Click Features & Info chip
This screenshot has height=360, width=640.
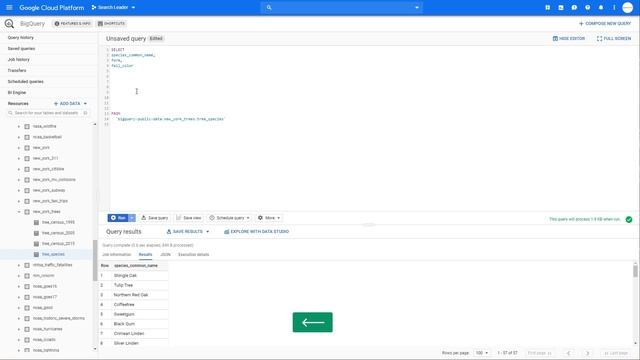point(73,24)
